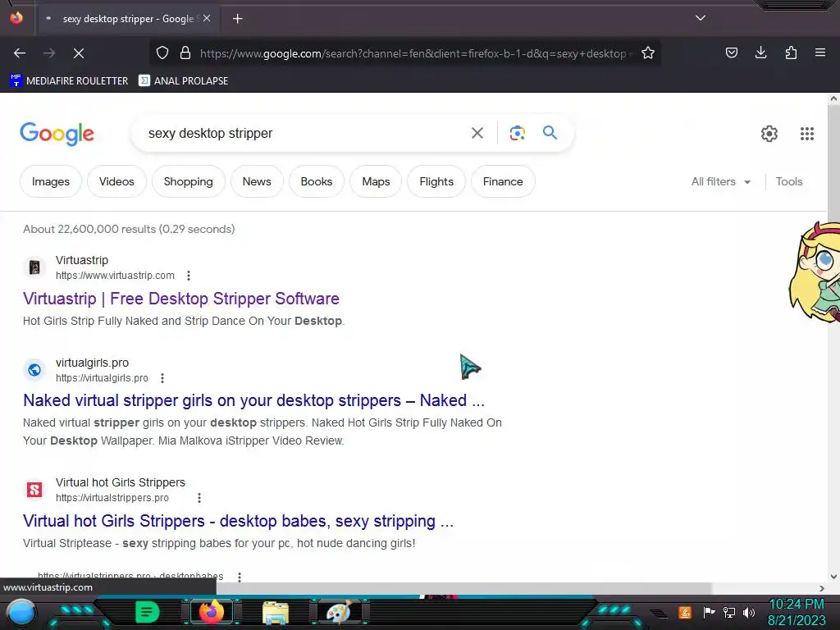Open the Action Center flag tray icon
Image resolution: width=840 pixels, height=630 pixels.
click(709, 612)
